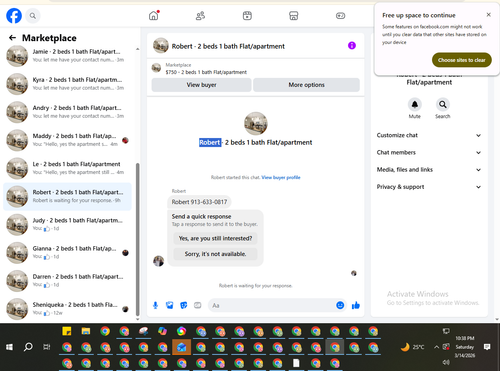Send a thumbs-up like
The image size is (500, 371).
[356, 305]
